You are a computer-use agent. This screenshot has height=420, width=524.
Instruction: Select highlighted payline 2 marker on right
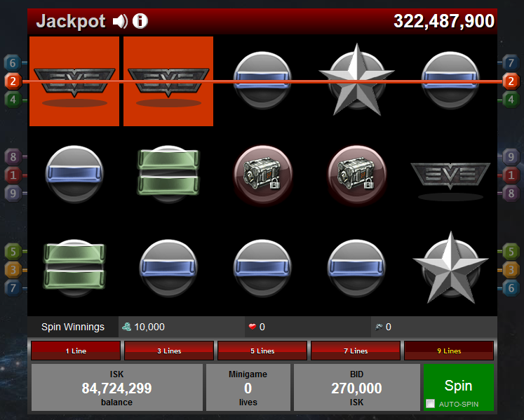(511, 81)
